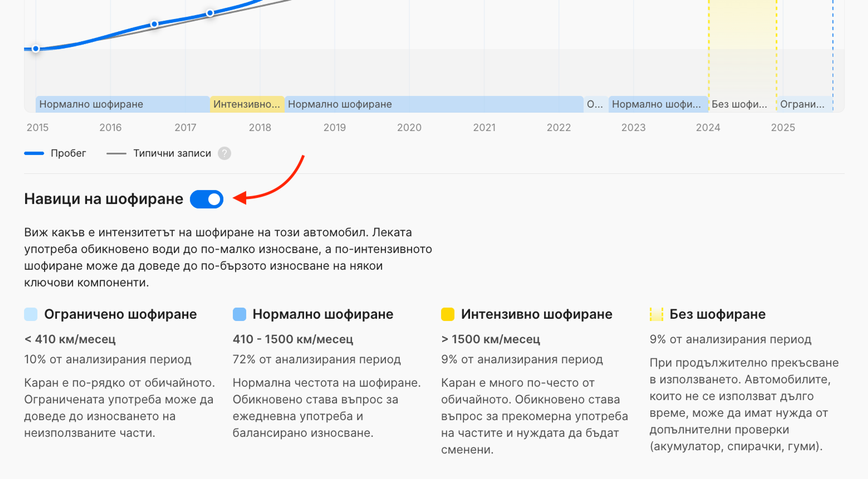Click the 2015 axis label
Screen dimensions: 868x479
coord(38,127)
